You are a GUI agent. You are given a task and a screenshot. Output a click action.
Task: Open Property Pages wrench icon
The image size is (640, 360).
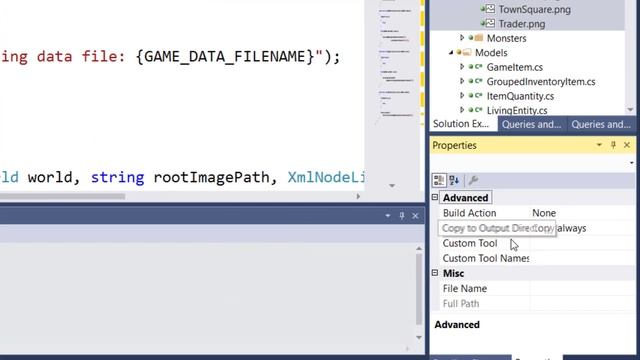tap(473, 180)
